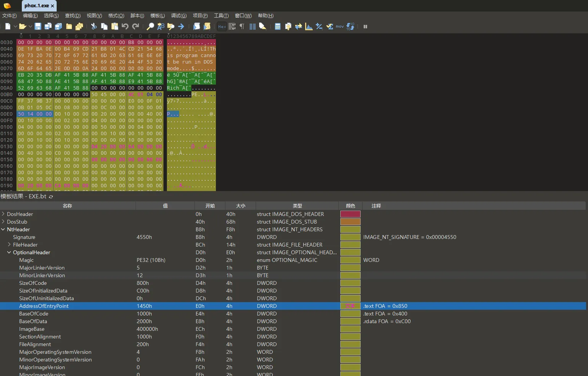The width and height of the screenshot is (588, 376).
Task: Select the SectionAlignment row
Action: tap(293, 337)
